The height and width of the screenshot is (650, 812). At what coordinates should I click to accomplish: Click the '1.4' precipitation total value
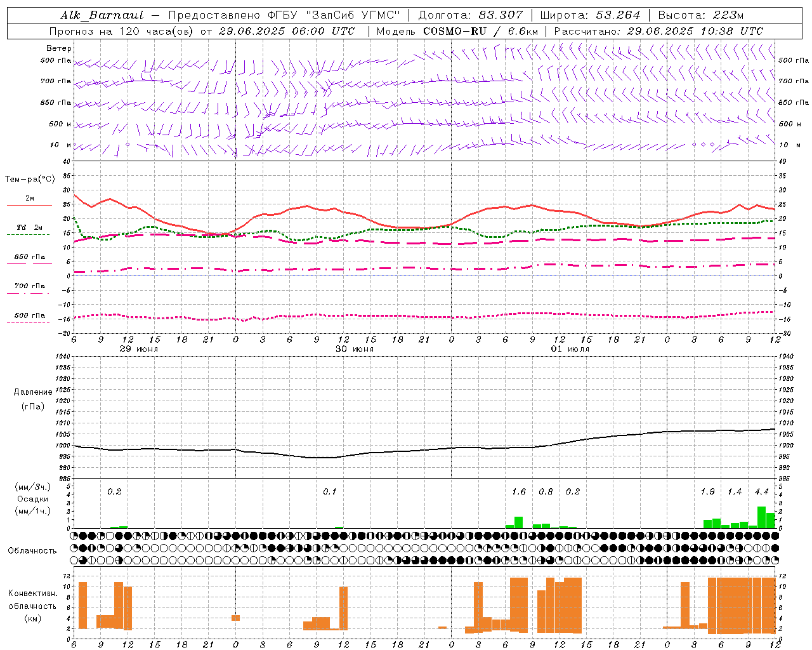[735, 491]
